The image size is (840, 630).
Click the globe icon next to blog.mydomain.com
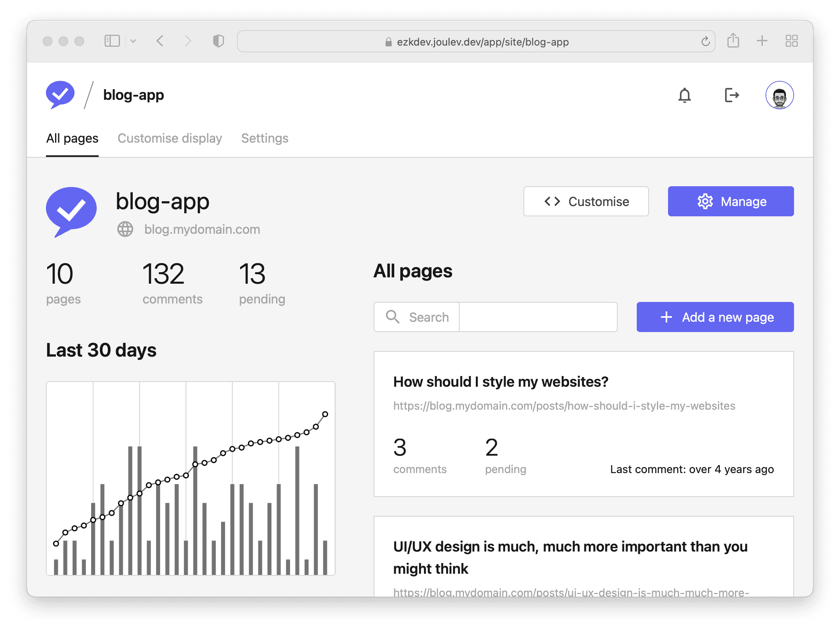[125, 229]
